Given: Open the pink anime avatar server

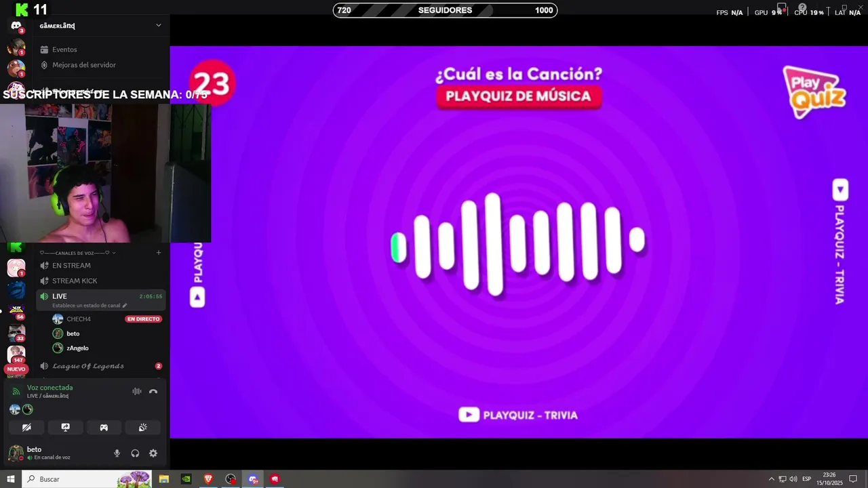Looking at the screenshot, I should click(16, 268).
